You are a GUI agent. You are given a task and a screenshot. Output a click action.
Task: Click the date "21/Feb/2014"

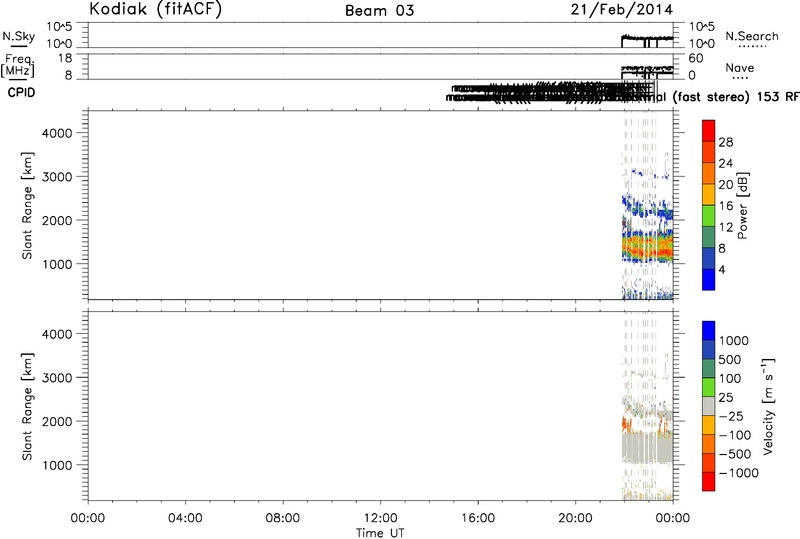tap(621, 9)
